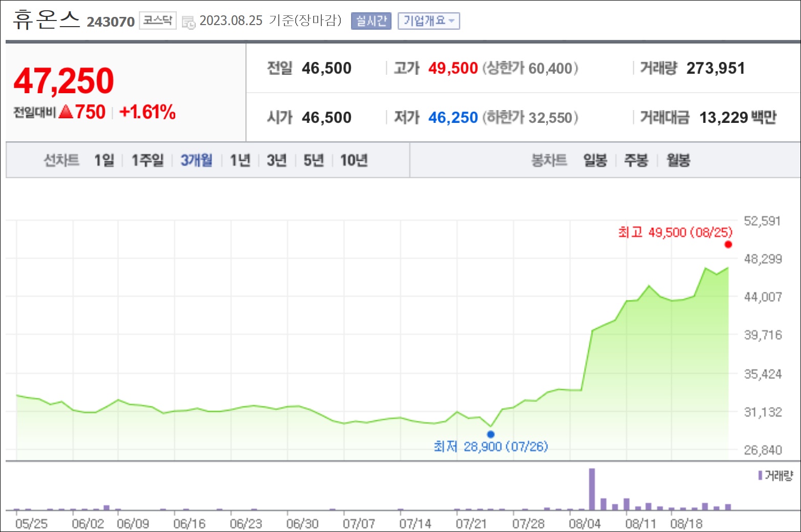Image resolution: width=801 pixels, height=532 pixels.
Task: Click the x-axis date 07/21
Action: tap(471, 524)
